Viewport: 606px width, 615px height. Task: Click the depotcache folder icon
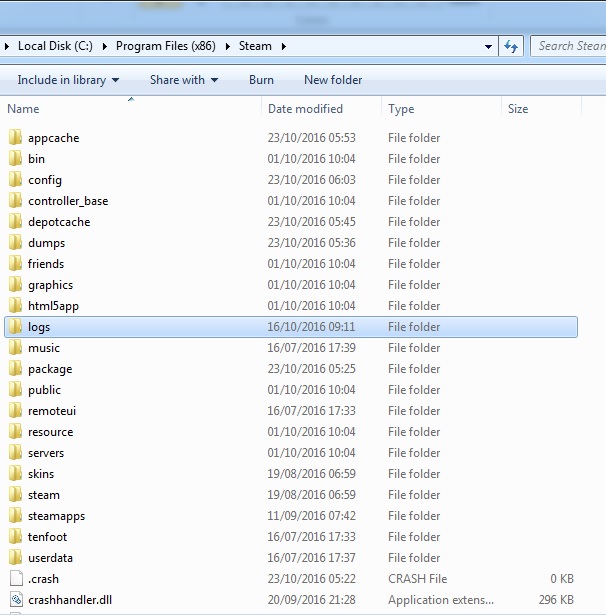coord(15,222)
